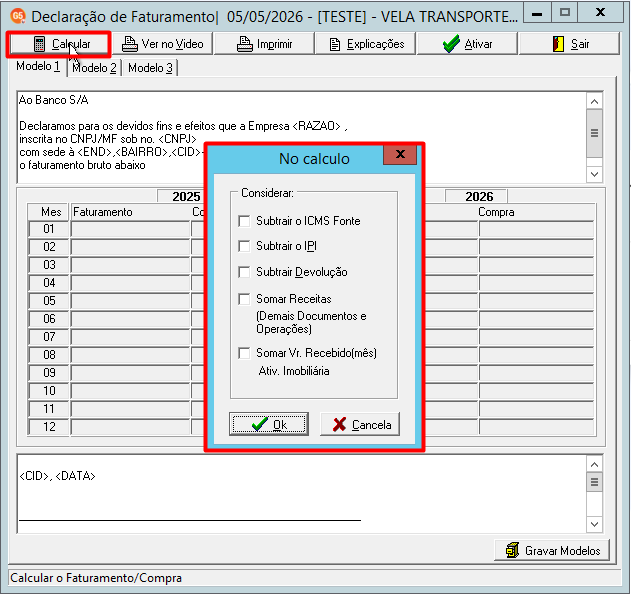The height and width of the screenshot is (596, 631).
Task: Click the Sair exit door icon
Action: (558, 44)
